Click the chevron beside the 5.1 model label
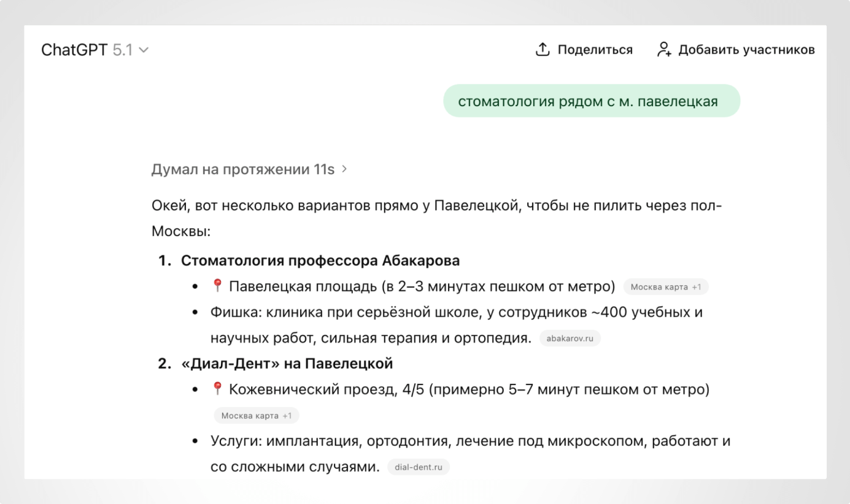The width and height of the screenshot is (850, 504). pyautogui.click(x=144, y=50)
